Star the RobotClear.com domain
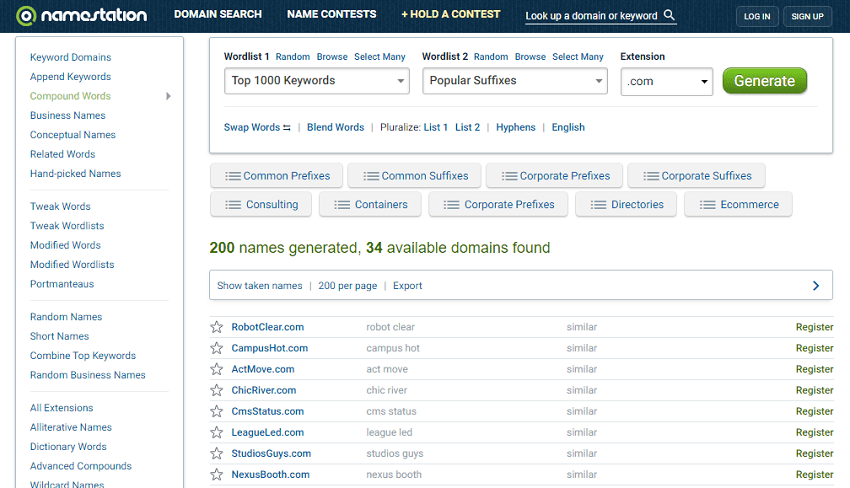This screenshot has width=850, height=488. coord(217,327)
